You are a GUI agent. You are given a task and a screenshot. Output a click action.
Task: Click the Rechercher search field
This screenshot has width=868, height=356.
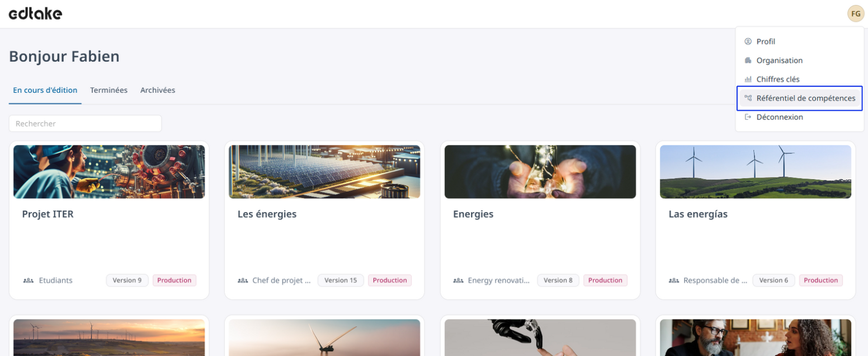(x=85, y=124)
